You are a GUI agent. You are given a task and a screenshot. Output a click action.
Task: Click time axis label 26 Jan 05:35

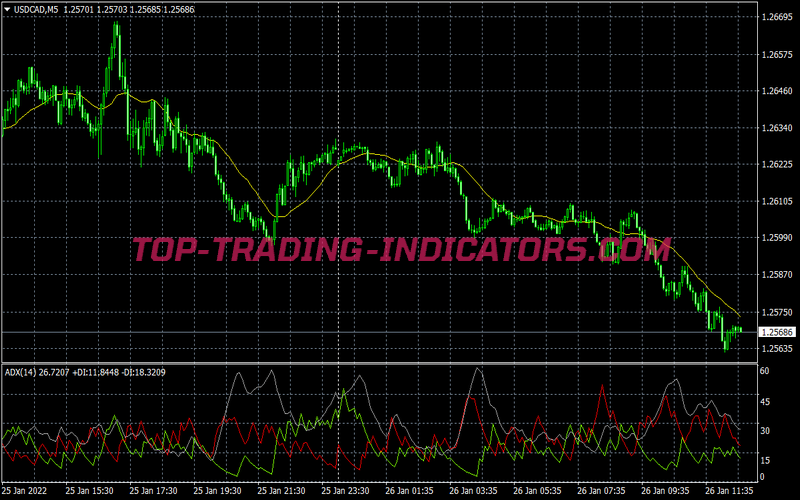(x=537, y=491)
